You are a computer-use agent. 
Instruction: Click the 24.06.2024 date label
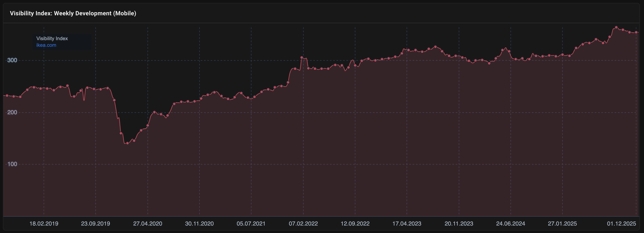(511, 223)
